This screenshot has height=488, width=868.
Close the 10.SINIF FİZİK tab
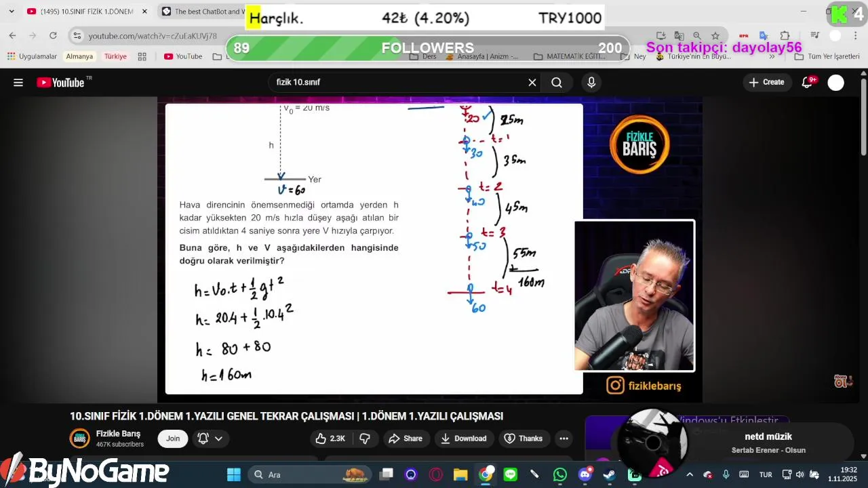coord(144,12)
